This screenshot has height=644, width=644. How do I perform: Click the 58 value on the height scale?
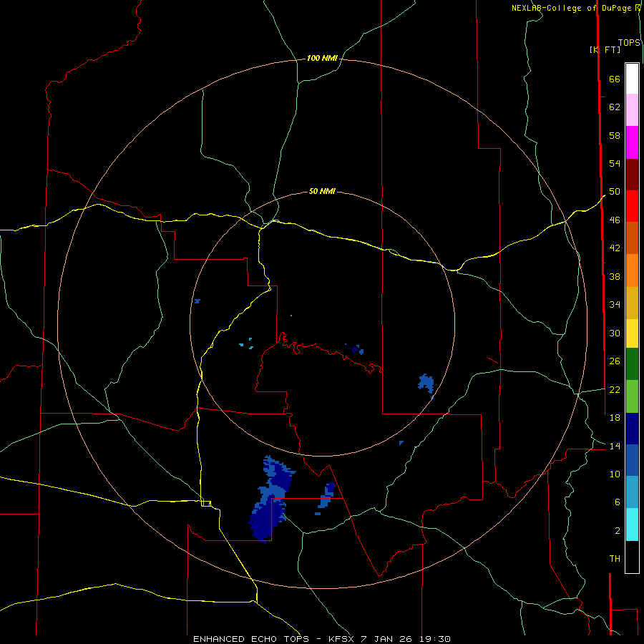click(x=615, y=135)
